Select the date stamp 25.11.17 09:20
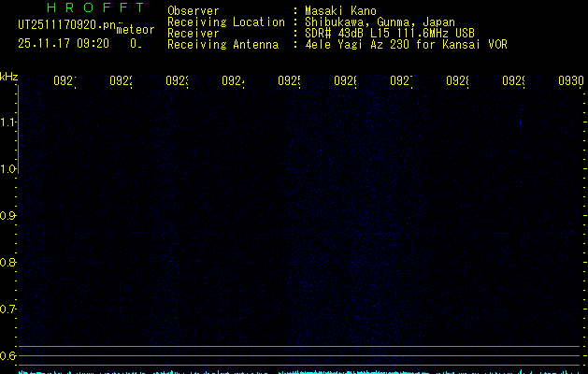 tap(64, 44)
